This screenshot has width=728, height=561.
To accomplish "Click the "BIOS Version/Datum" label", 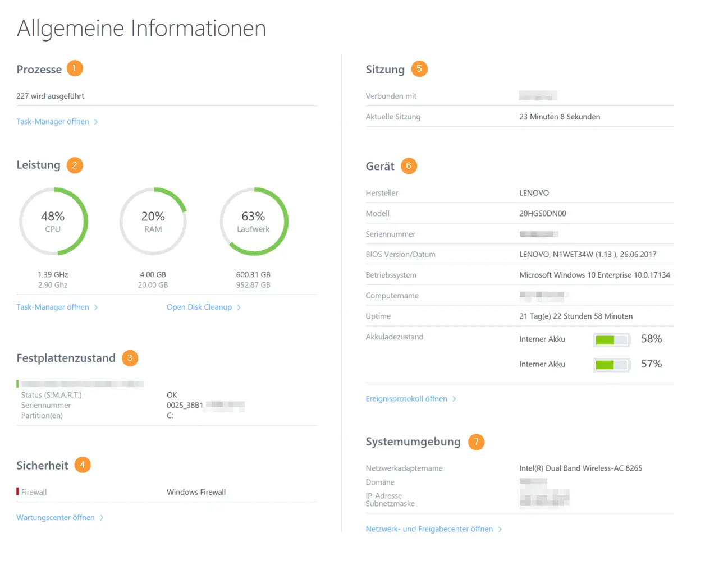I will click(x=401, y=255).
